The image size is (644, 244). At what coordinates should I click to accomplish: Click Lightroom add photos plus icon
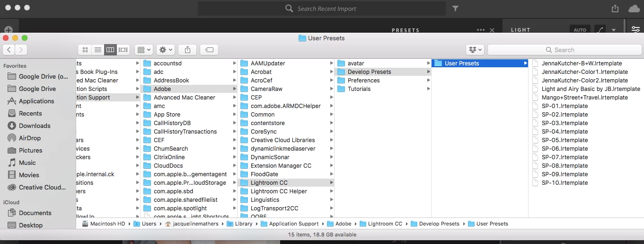8,30
